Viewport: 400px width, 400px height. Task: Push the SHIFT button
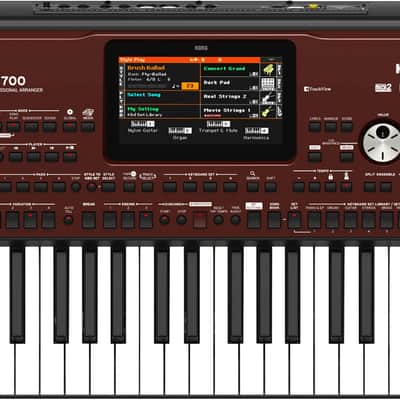(x=271, y=187)
